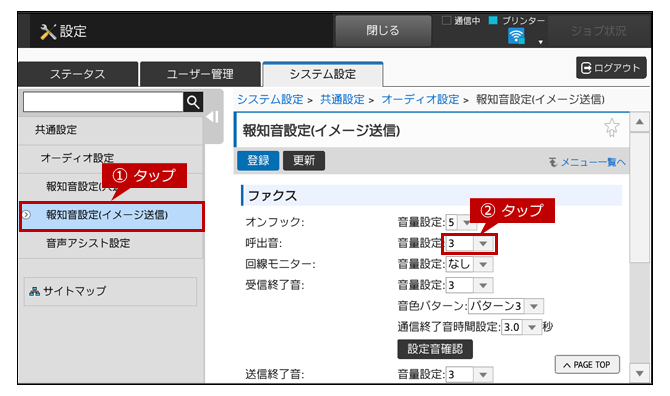Select オーディオ設定 in the sidebar
The image size is (670, 396).
(110, 158)
